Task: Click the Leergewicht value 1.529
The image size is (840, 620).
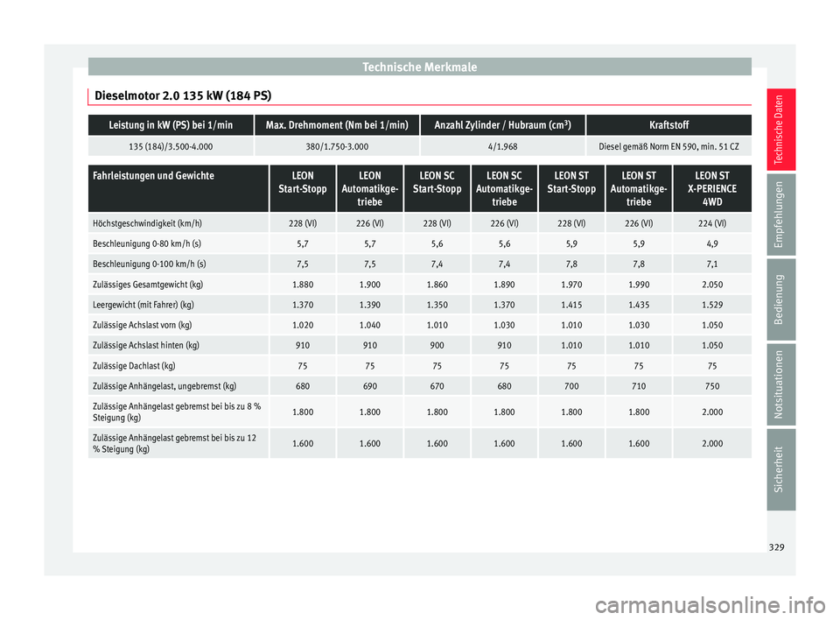Action: [x=712, y=305]
